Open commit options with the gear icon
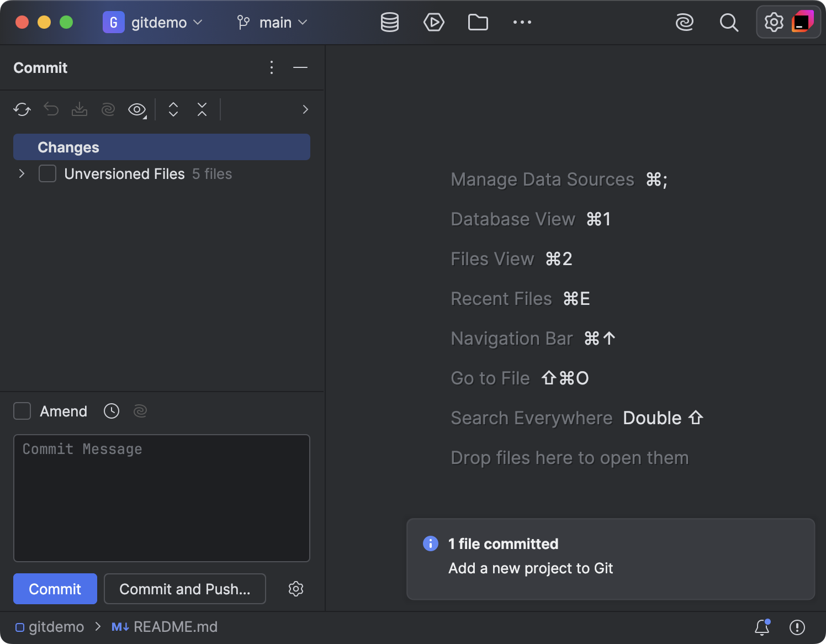Screen dimensions: 826x644 click(x=296, y=589)
